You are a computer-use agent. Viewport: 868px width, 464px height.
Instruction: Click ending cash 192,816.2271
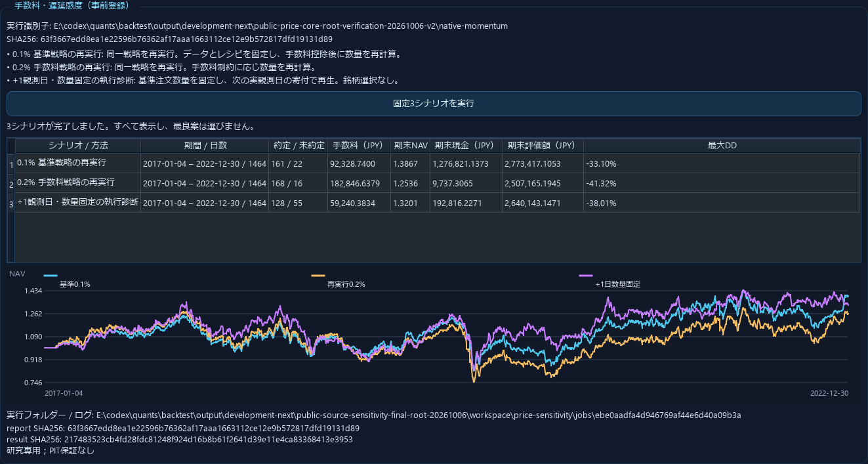[x=466, y=203]
